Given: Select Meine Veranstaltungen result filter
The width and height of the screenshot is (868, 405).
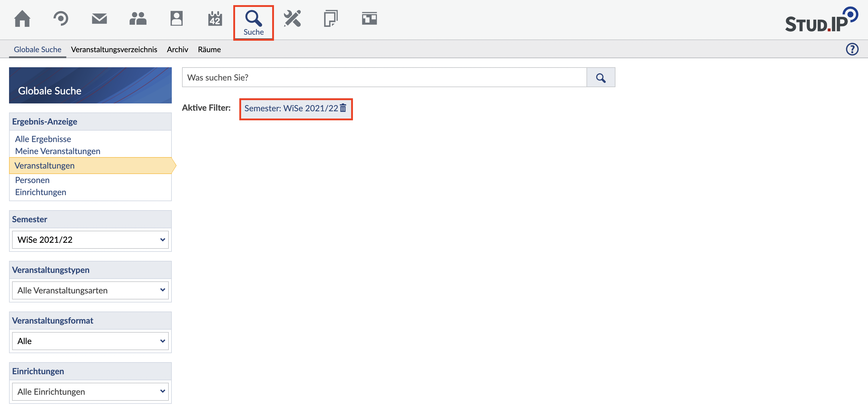Looking at the screenshot, I should pos(58,151).
